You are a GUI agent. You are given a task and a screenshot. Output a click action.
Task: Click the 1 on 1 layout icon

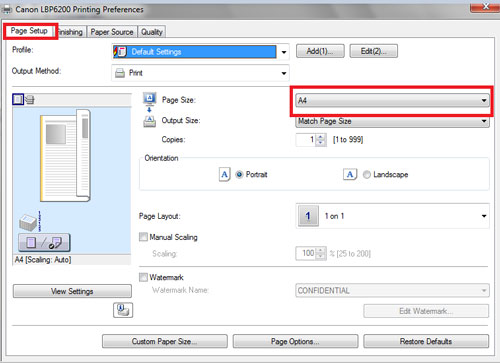[308, 216]
